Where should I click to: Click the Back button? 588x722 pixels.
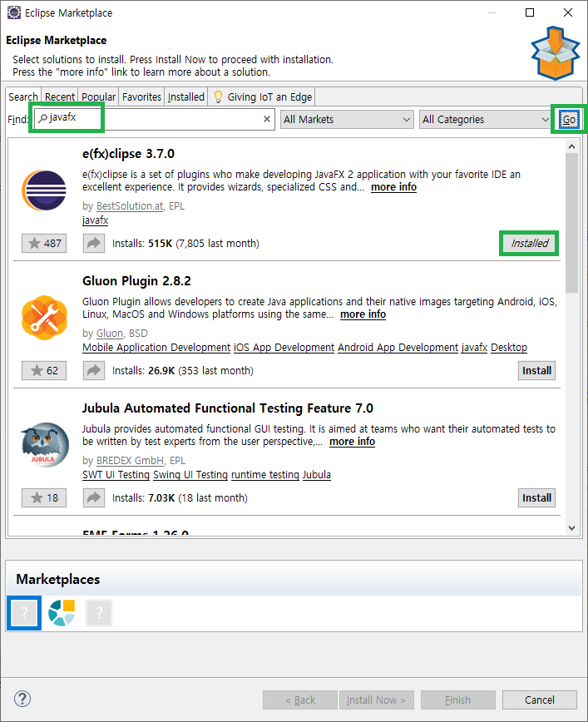point(300,700)
